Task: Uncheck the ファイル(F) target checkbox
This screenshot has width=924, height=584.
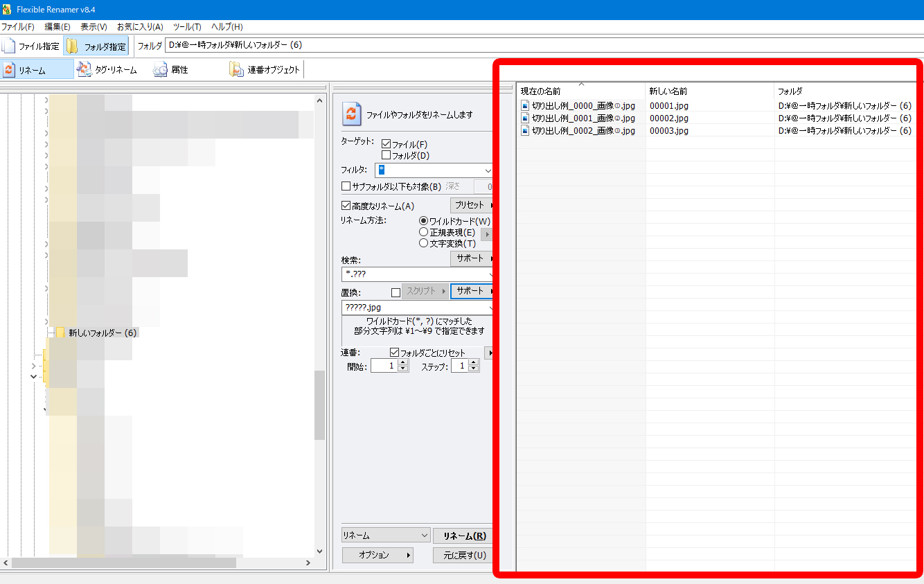Action: tap(387, 144)
